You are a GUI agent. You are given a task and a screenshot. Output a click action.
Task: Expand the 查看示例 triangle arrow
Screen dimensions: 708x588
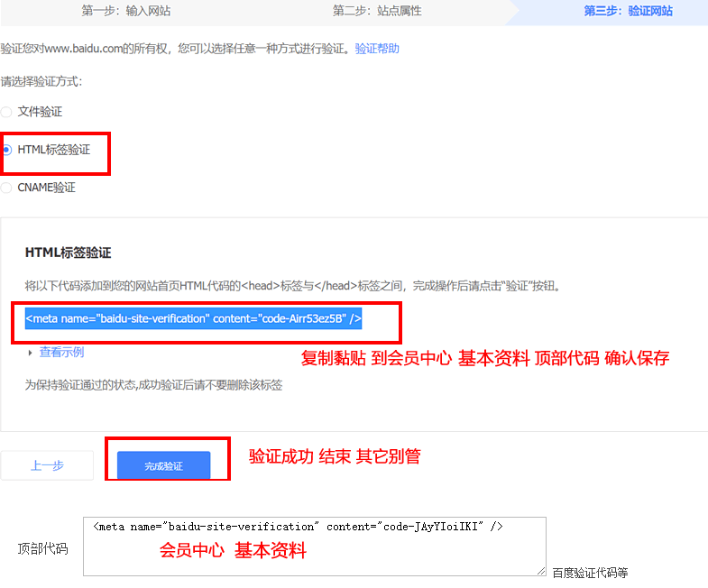(x=30, y=353)
